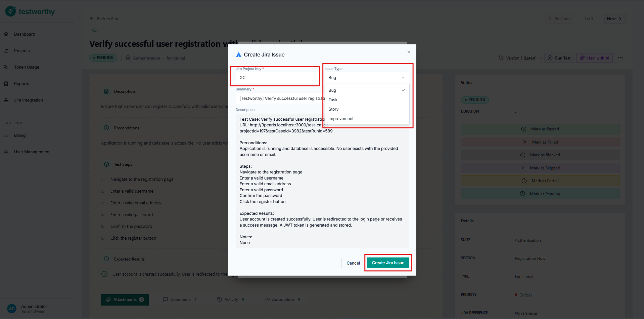This screenshot has width=644, height=319.
Task: Select Task as the issue type
Action: 367,100
